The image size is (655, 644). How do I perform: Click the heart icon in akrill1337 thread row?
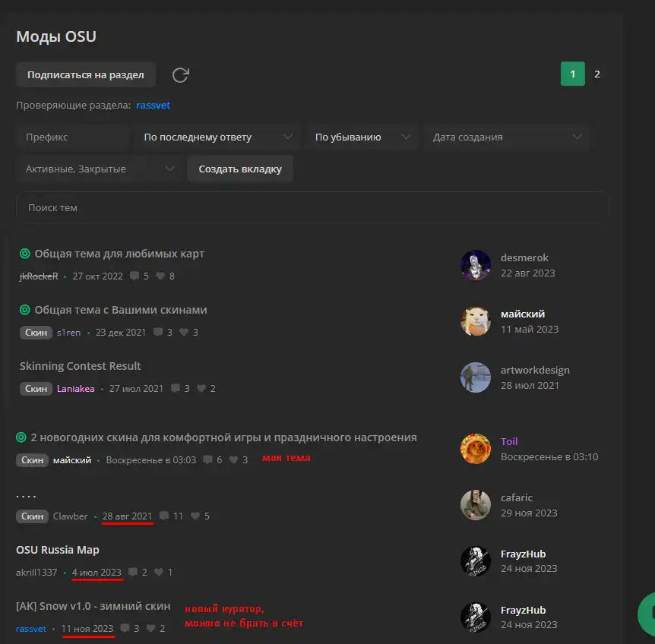158,572
